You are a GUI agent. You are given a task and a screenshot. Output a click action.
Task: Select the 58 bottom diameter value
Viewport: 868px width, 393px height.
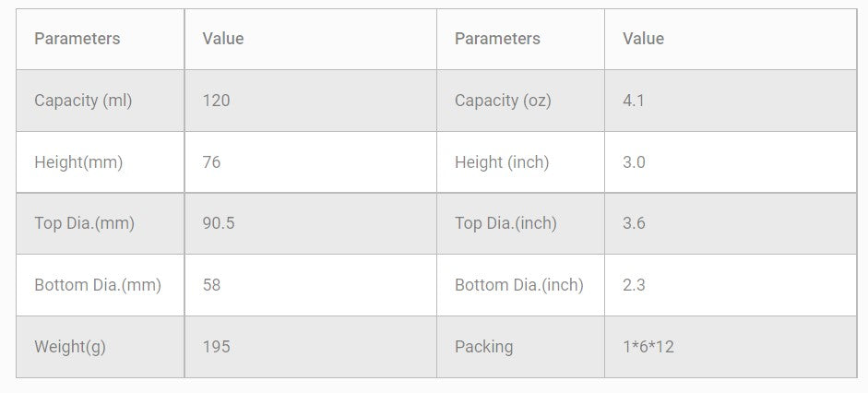point(211,285)
